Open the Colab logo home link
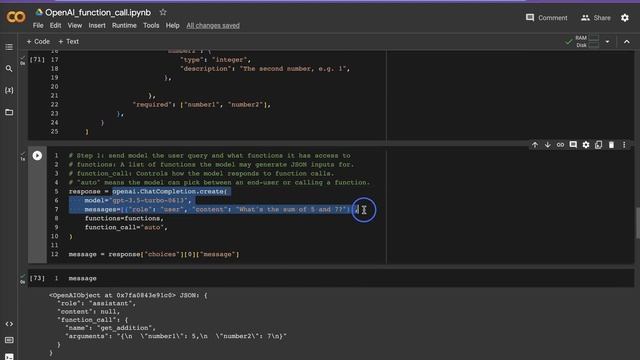The height and width of the screenshot is (360, 640). click(x=16, y=17)
